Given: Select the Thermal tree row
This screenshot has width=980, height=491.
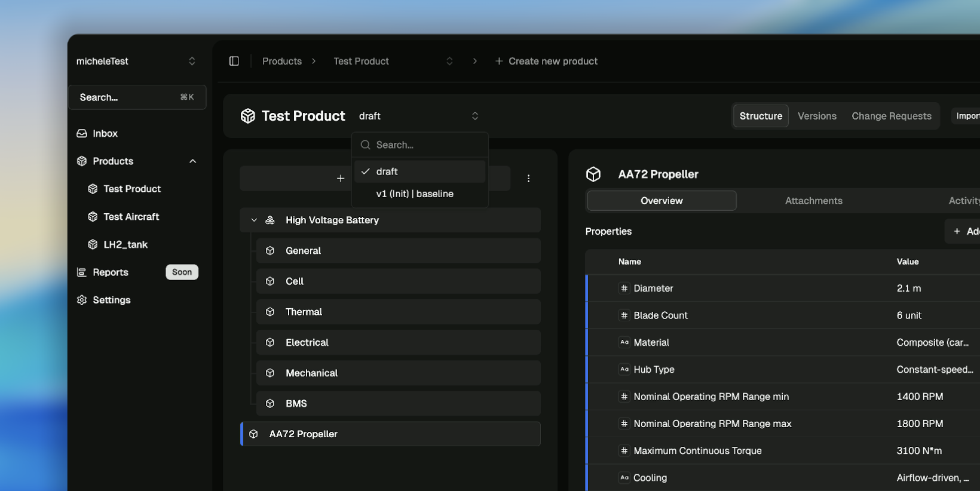Looking at the screenshot, I should click(x=399, y=312).
